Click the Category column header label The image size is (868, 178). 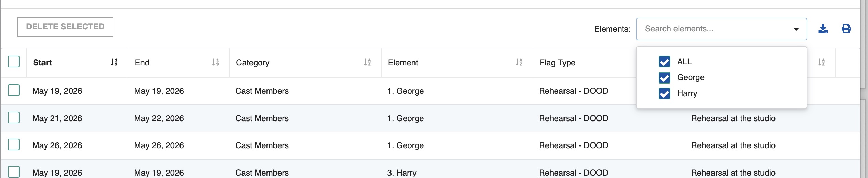(252, 63)
